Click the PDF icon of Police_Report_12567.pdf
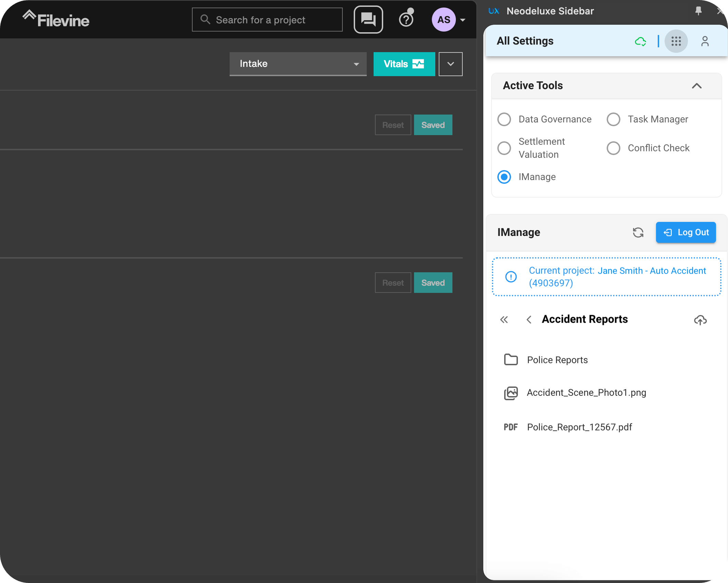Viewport: 728px width, 583px height. [x=511, y=427]
